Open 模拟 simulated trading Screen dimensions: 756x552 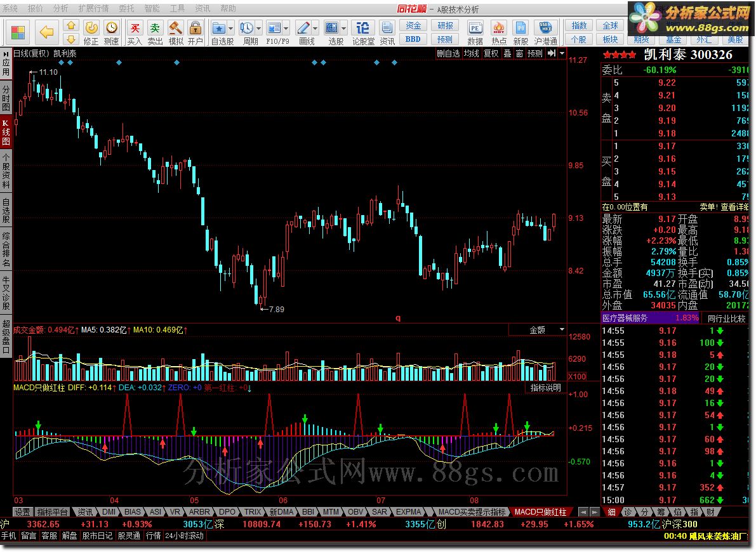click(175, 33)
